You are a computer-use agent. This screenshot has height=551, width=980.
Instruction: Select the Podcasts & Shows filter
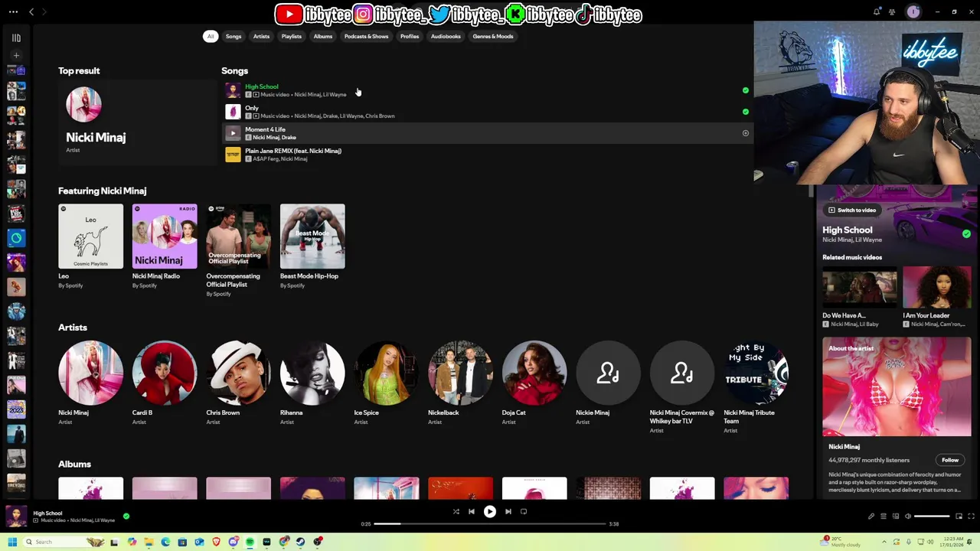click(x=366, y=36)
